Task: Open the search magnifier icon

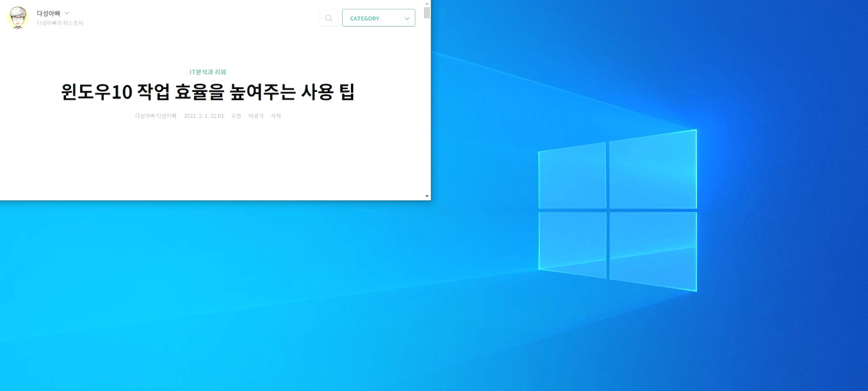Action: click(329, 18)
